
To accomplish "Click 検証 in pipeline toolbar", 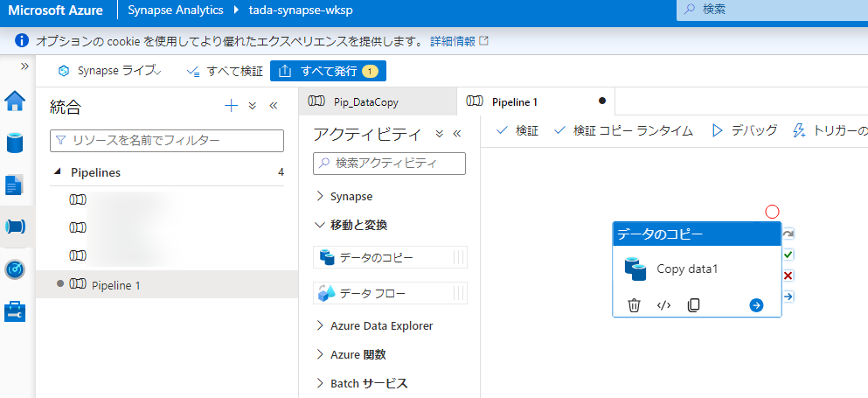I will tap(517, 131).
